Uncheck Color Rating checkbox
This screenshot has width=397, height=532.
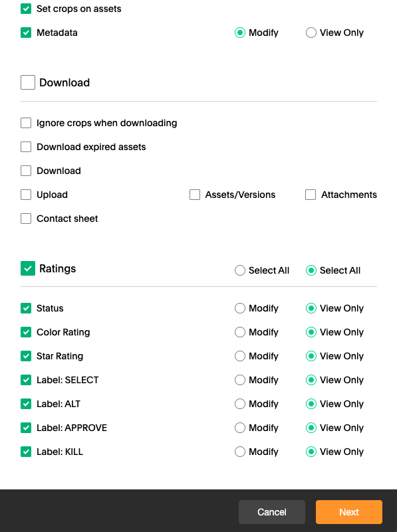[26, 332]
